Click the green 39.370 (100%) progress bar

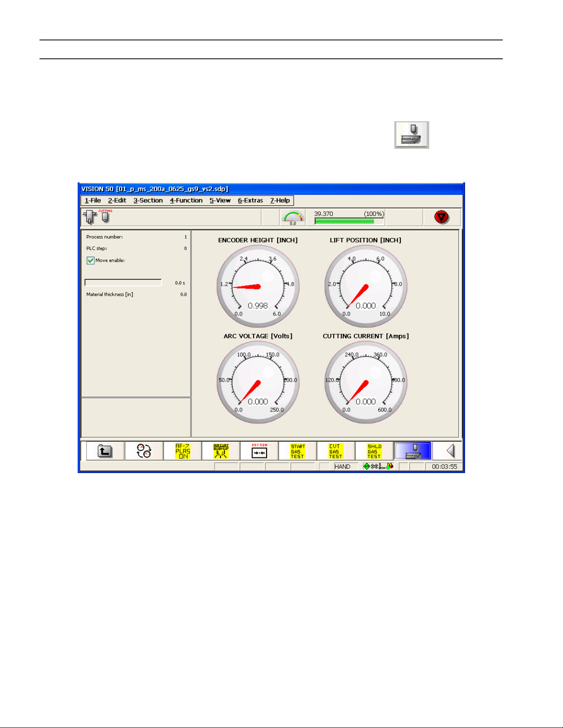349,221
